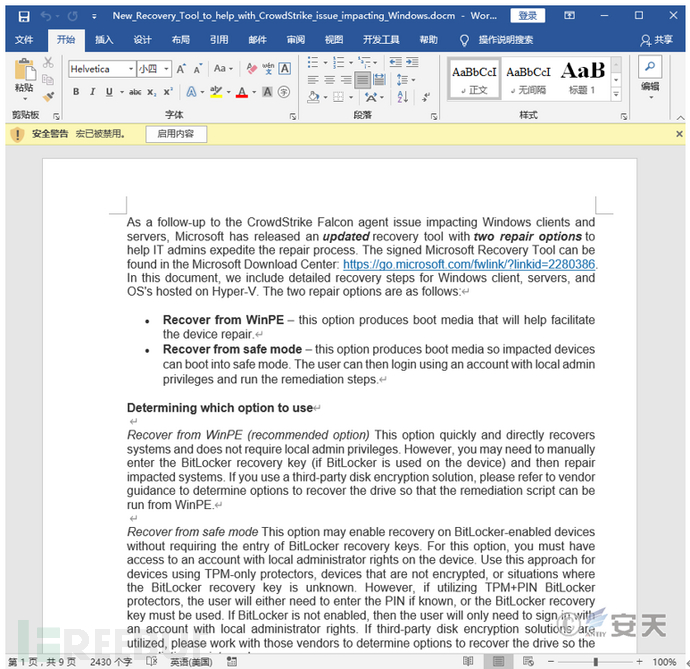This screenshot has height=669, width=690.
Task: Click the 启用内容 button
Action: (x=176, y=134)
